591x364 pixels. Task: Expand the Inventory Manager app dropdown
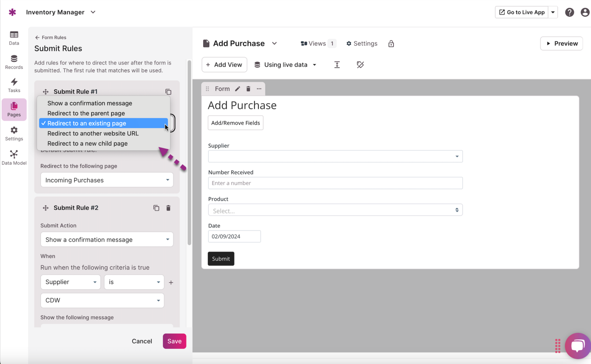point(93,12)
